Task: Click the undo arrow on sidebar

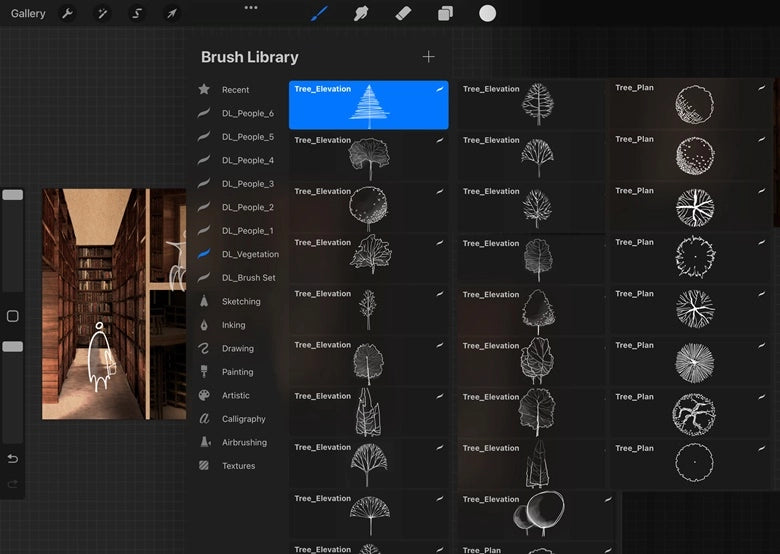Action: click(x=12, y=459)
